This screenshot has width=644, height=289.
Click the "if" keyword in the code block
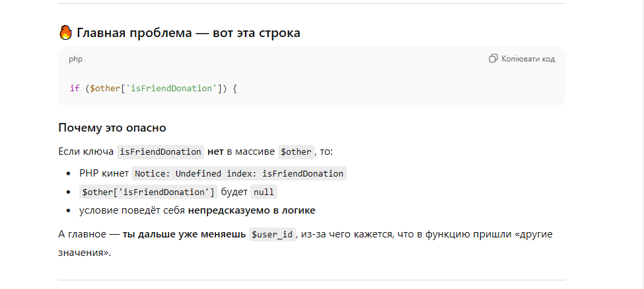[x=74, y=88]
